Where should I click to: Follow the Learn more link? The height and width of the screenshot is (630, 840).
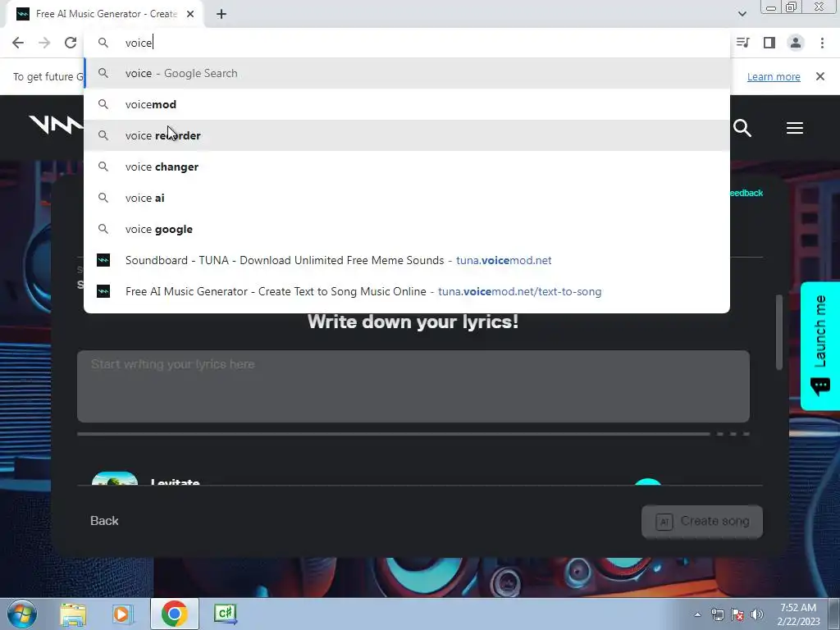[x=774, y=76]
